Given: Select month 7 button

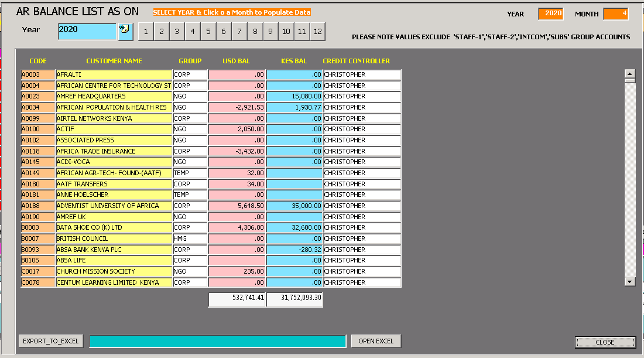Looking at the screenshot, I should pyautogui.click(x=239, y=32).
